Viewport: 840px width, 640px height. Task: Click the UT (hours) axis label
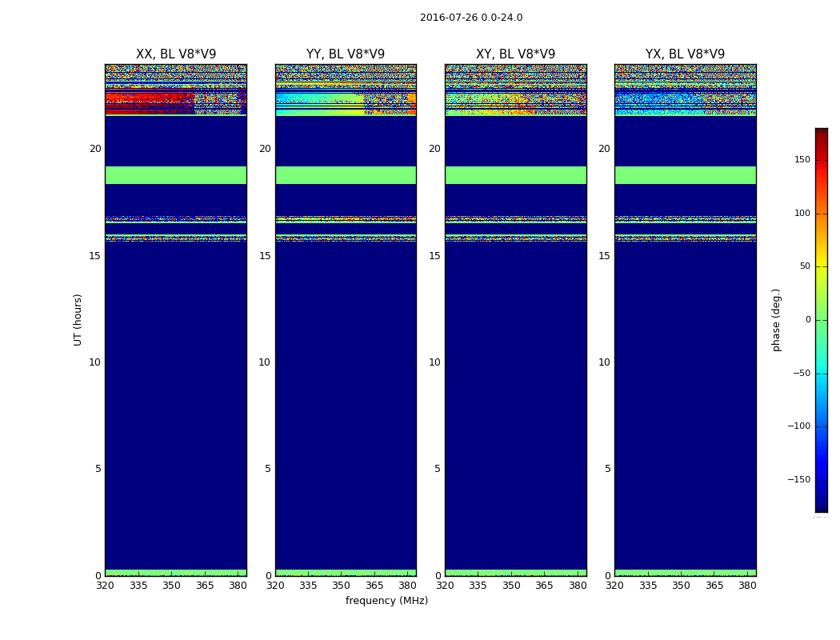coord(78,320)
